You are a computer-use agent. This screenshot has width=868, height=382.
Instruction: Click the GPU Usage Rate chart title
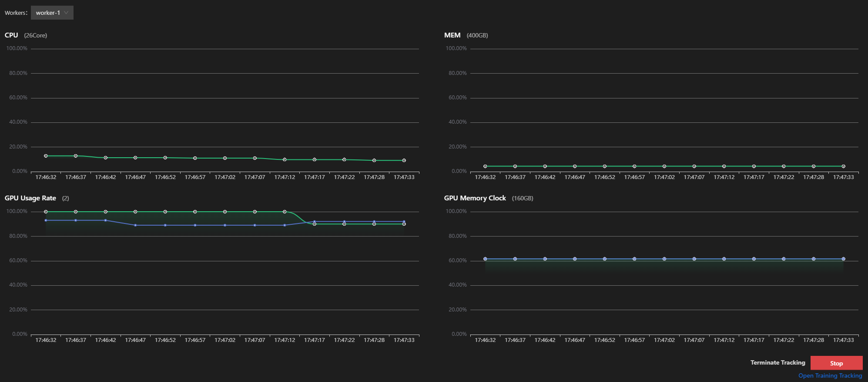coord(30,198)
